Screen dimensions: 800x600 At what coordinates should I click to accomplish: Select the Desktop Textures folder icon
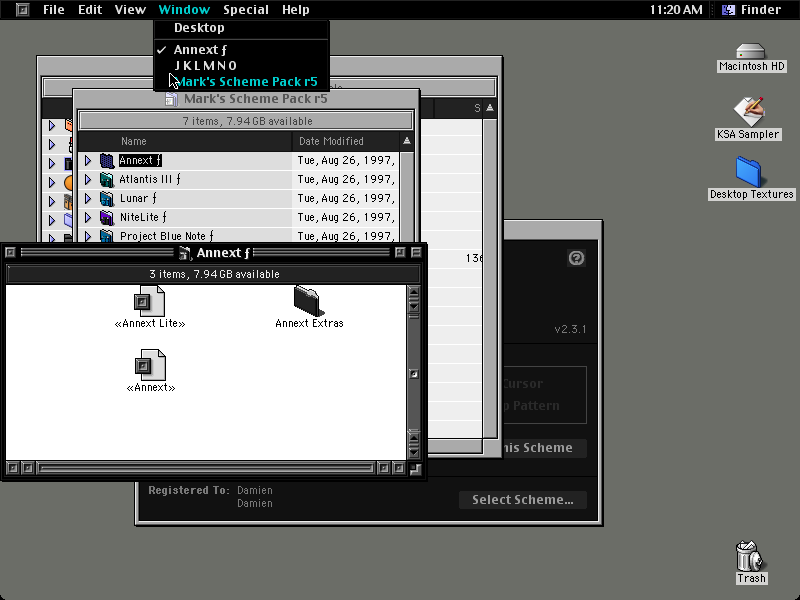(x=748, y=172)
